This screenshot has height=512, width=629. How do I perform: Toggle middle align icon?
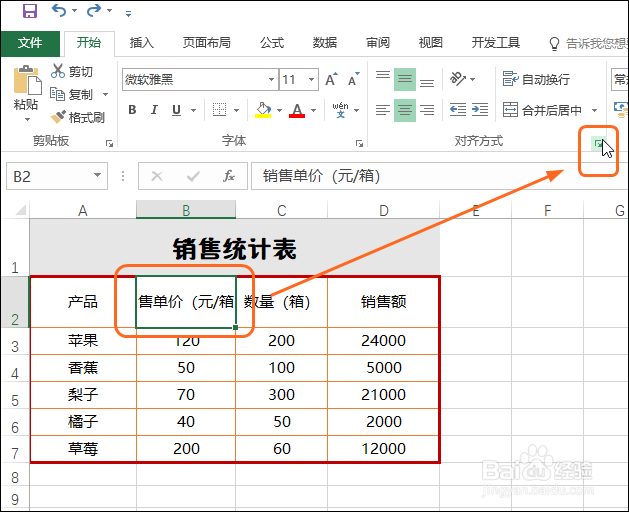tap(405, 79)
